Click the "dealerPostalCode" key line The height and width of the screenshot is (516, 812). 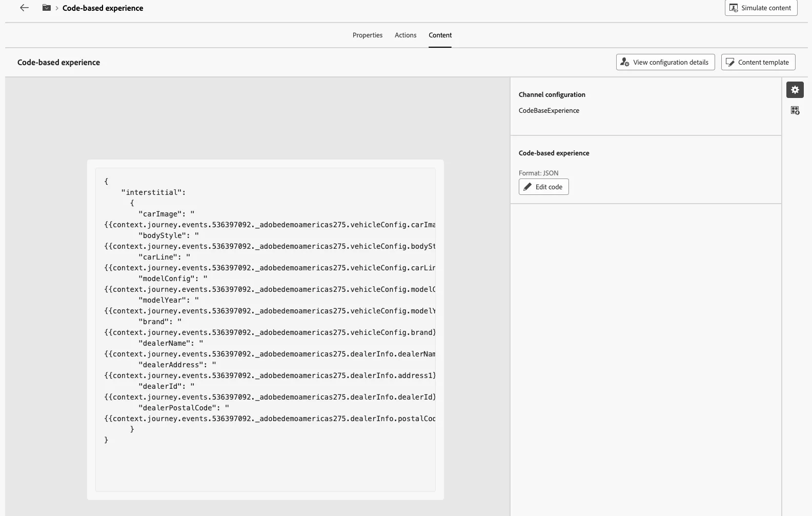point(184,408)
